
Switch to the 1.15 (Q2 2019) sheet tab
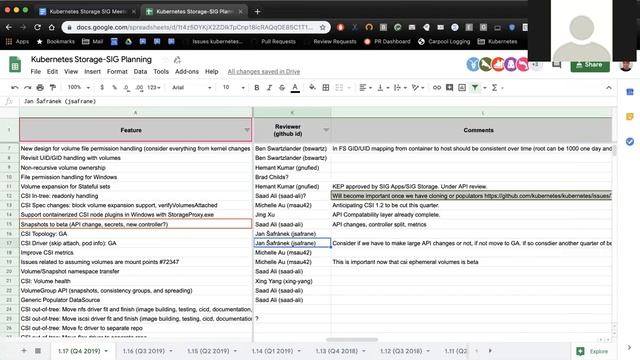pyautogui.click(x=212, y=351)
